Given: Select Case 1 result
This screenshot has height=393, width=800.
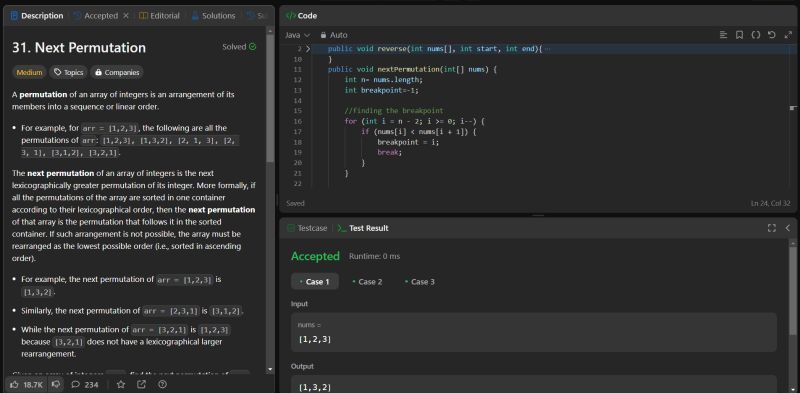Looking at the screenshot, I should pyautogui.click(x=315, y=282).
